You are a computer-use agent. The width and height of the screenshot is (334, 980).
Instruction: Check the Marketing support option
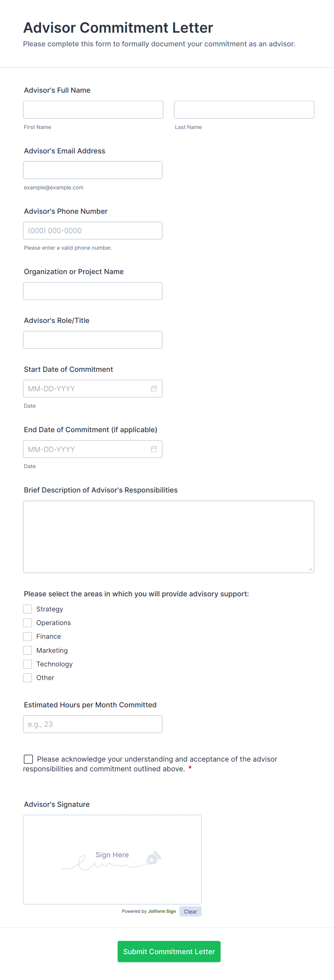[27, 650]
